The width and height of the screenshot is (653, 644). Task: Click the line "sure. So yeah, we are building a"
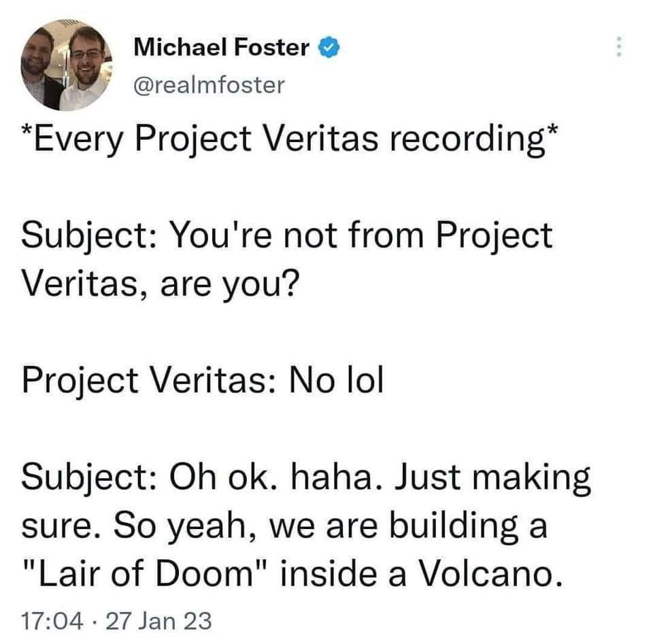coord(284,526)
